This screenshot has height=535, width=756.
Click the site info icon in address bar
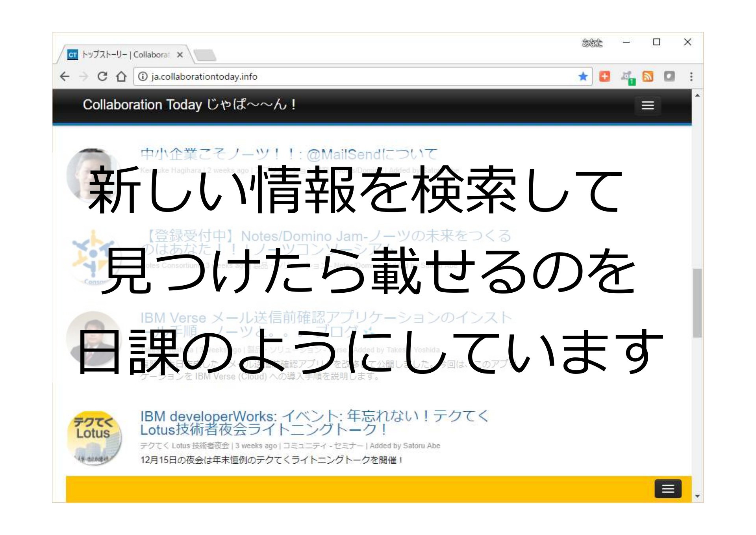point(143,76)
